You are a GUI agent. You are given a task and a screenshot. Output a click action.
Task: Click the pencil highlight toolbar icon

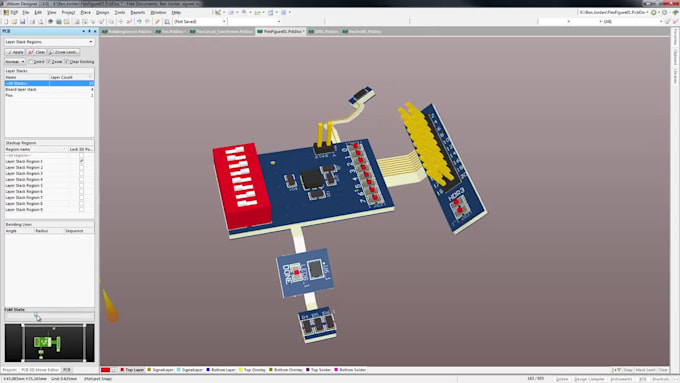click(157, 21)
